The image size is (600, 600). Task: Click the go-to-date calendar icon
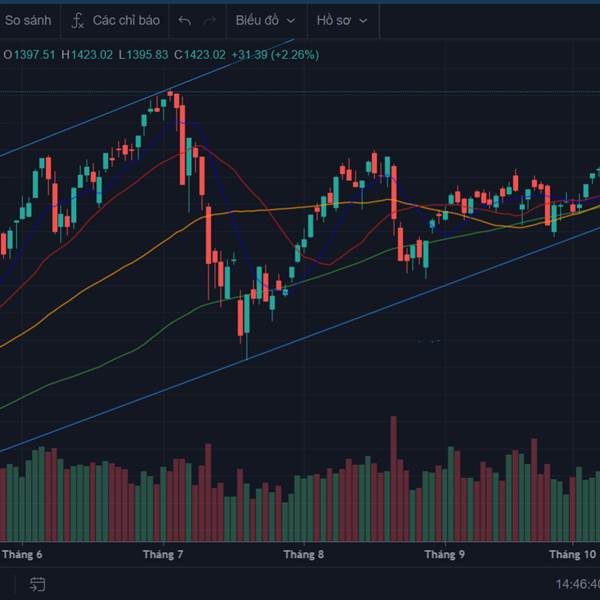[x=38, y=584]
